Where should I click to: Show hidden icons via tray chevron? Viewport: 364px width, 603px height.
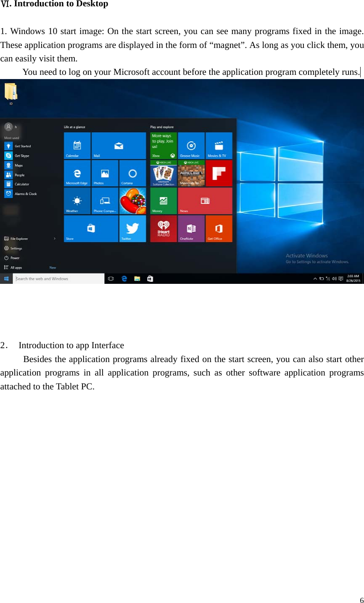point(315,278)
